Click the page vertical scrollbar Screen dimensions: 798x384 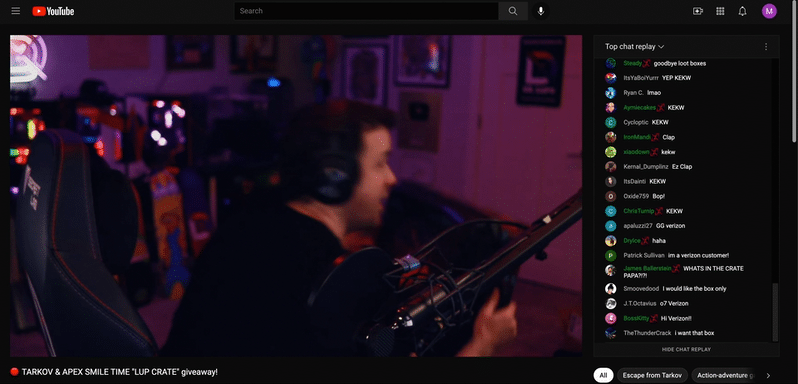tap(795, 71)
